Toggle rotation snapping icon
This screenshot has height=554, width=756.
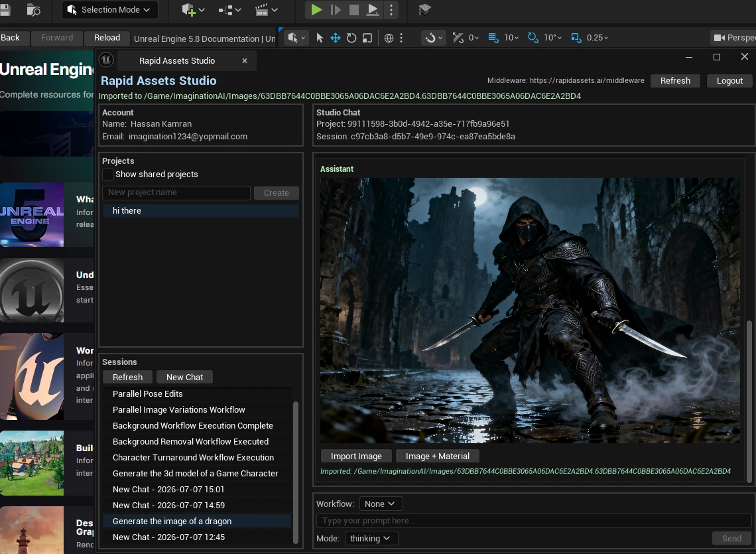(533, 38)
